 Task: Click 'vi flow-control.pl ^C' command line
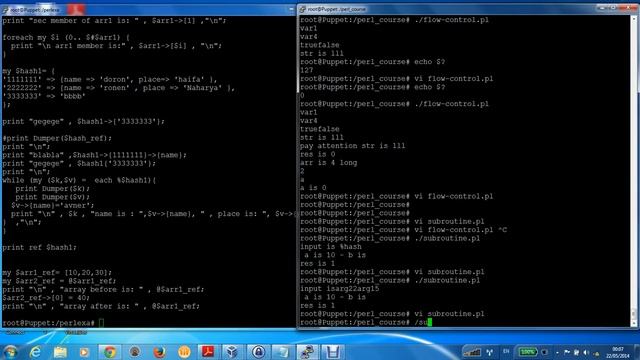coord(404,230)
